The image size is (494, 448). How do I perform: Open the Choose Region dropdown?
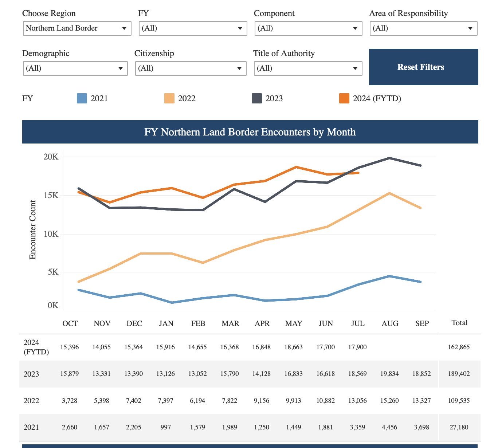coord(77,28)
